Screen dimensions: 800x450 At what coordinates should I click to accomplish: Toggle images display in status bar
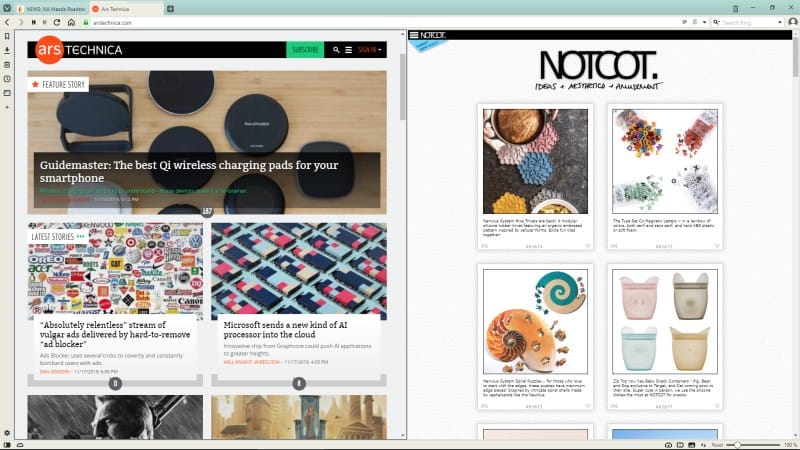click(691, 445)
